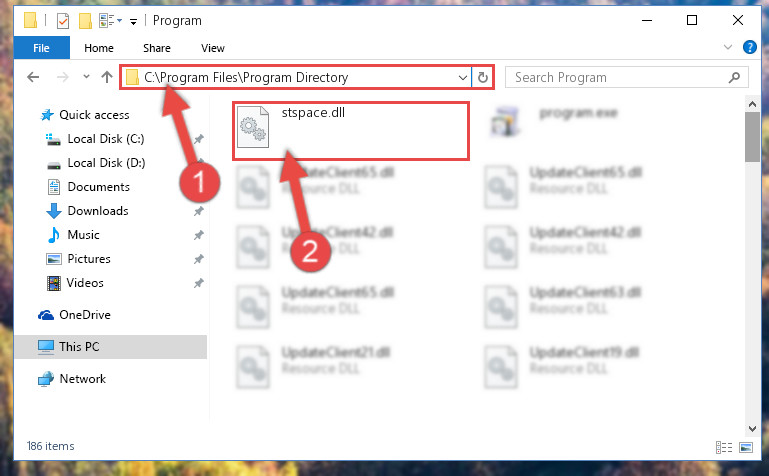Select the stspace.dll file
Screen dimensions: 769x476
351,131
